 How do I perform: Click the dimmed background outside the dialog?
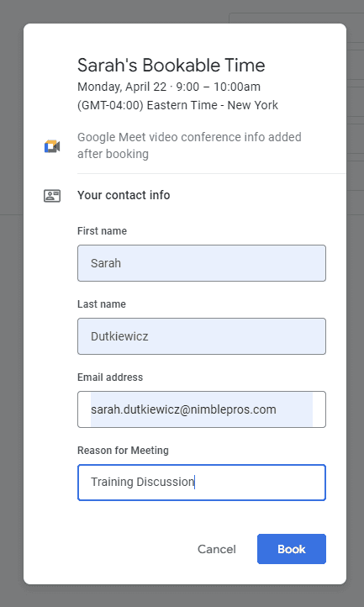point(11,309)
